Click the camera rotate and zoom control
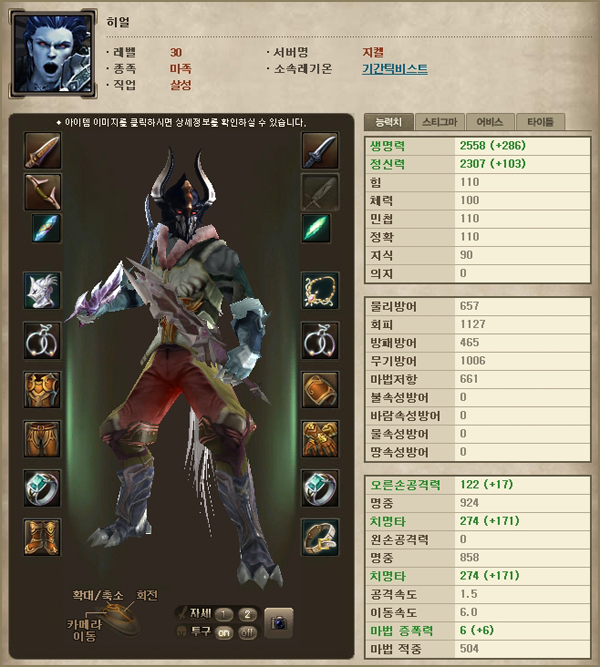The width and height of the screenshot is (600, 667). click(120, 618)
